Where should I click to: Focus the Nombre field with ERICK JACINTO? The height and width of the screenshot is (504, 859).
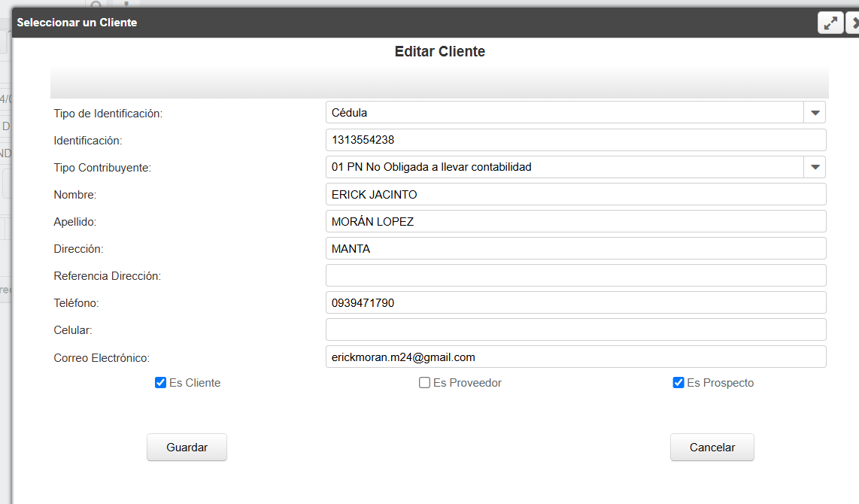[x=575, y=194]
